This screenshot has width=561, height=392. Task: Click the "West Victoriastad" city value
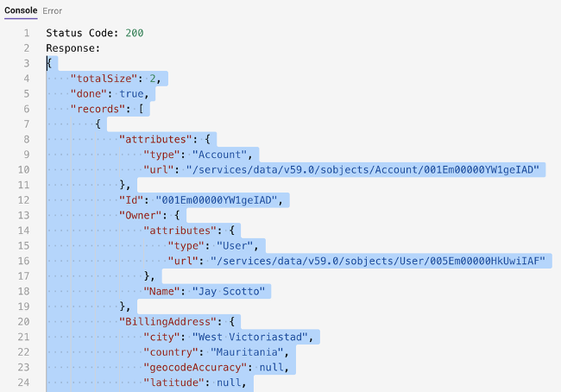coord(250,337)
